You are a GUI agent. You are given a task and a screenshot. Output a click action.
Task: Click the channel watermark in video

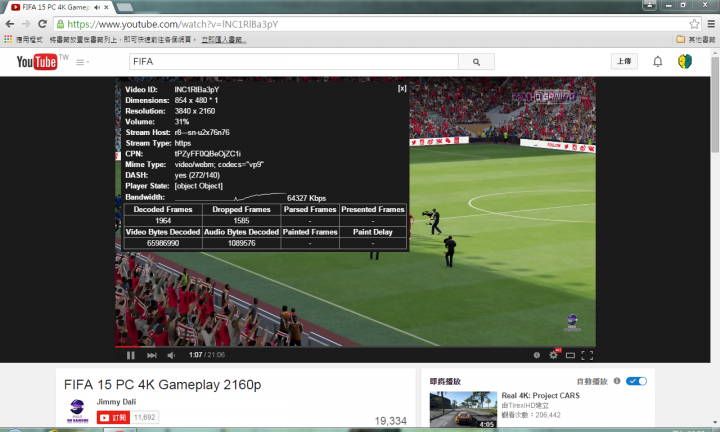click(572, 322)
